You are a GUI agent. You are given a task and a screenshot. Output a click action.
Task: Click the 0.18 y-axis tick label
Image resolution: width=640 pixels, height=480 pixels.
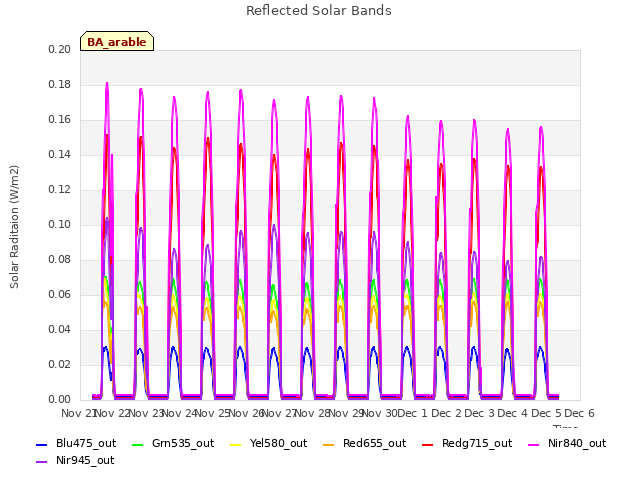tap(60, 84)
